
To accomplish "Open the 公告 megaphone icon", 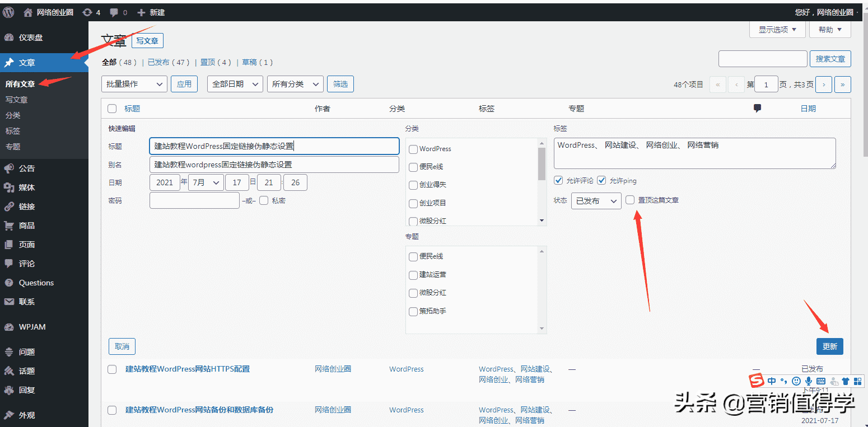I will (x=9, y=168).
